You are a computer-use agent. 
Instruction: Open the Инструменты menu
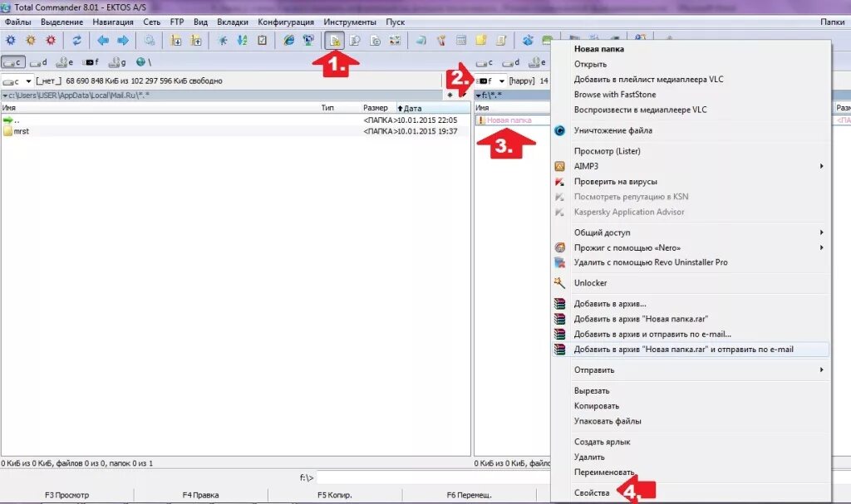click(x=350, y=22)
